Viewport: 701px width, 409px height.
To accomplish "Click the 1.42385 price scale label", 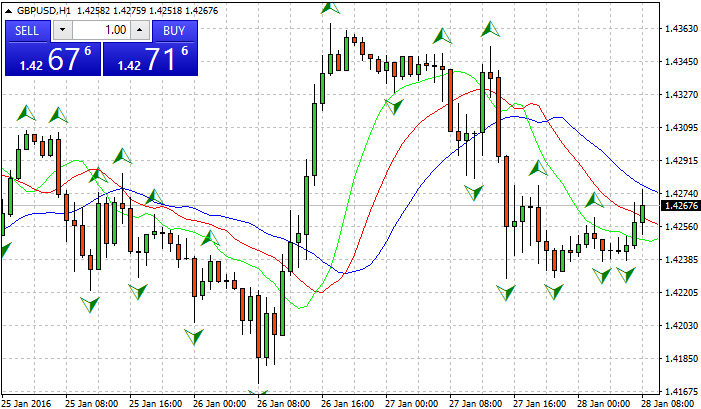I will [x=681, y=260].
